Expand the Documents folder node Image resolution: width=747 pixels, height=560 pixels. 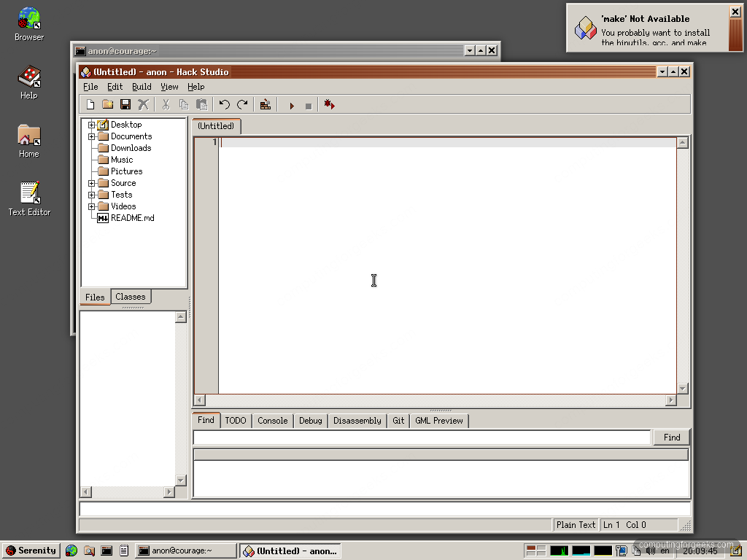tap(91, 136)
